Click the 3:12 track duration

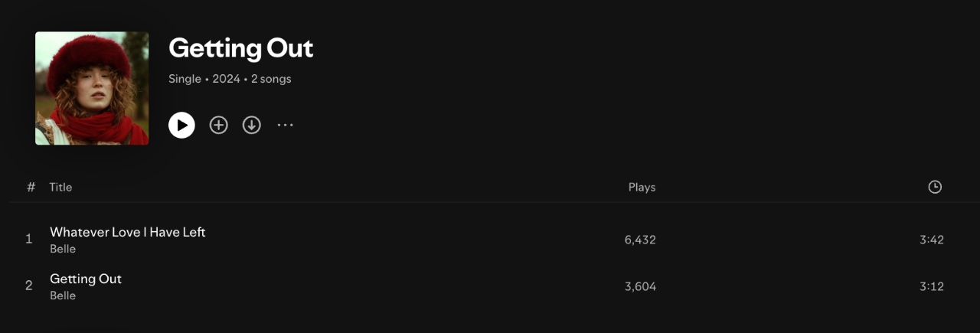pos(932,286)
